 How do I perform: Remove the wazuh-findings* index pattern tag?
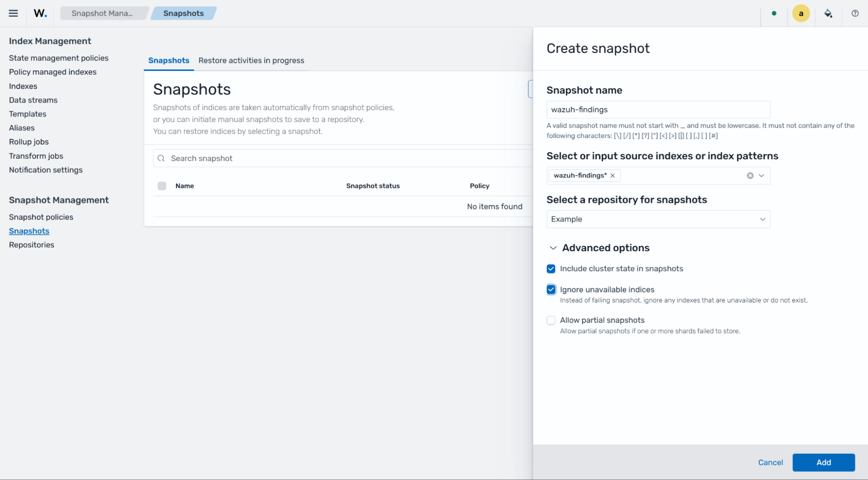613,175
